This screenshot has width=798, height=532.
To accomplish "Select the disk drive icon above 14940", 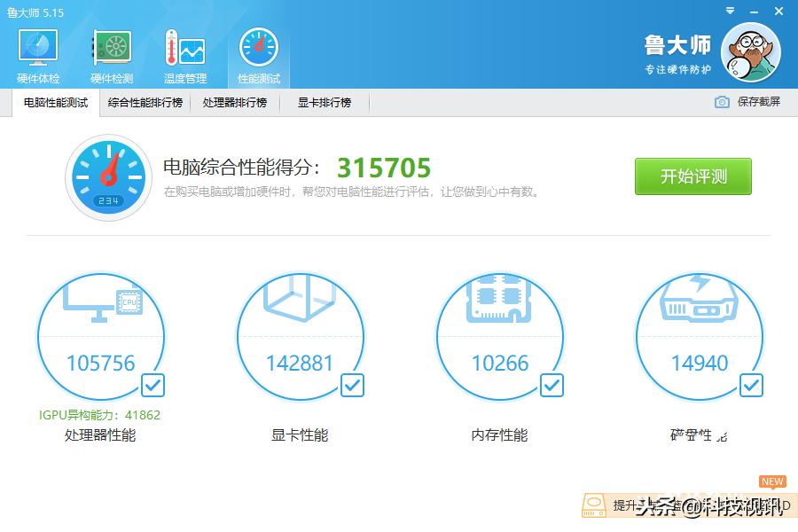I will 700,306.
